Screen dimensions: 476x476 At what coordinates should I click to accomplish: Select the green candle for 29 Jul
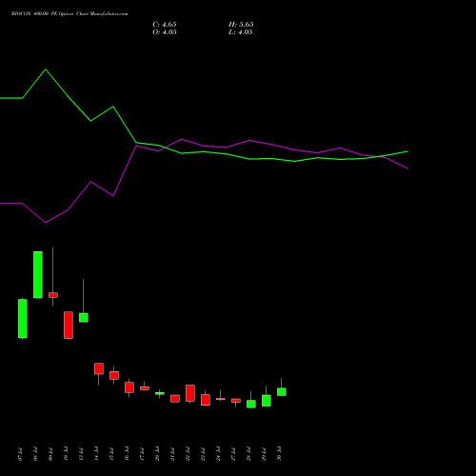pyautogui.click(x=267, y=401)
